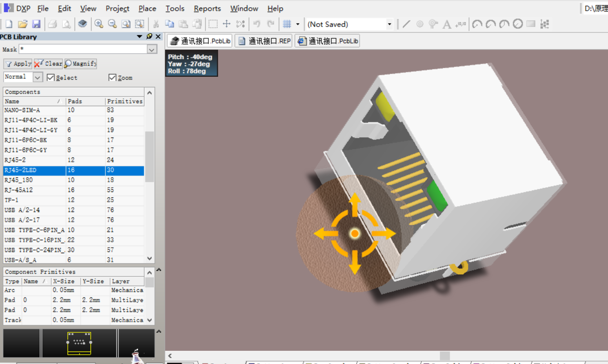Sort primitives by the Name column header
The image size is (608, 364).
(x=36, y=281)
